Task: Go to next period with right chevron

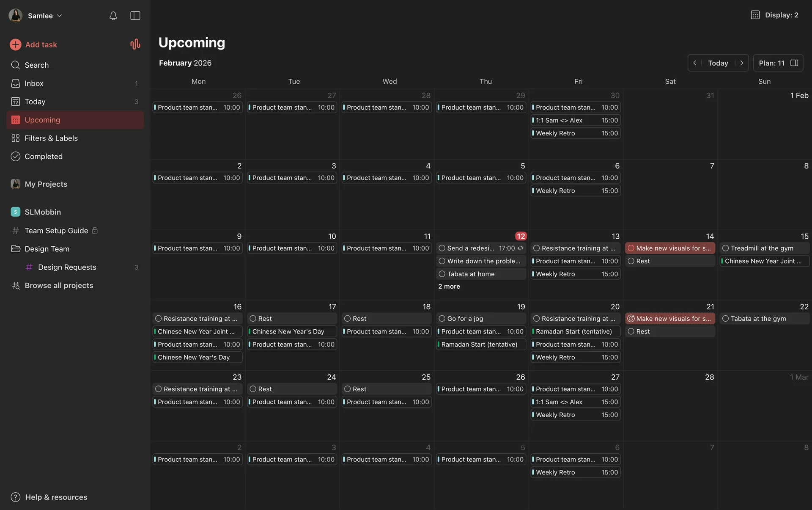Action: pos(742,63)
